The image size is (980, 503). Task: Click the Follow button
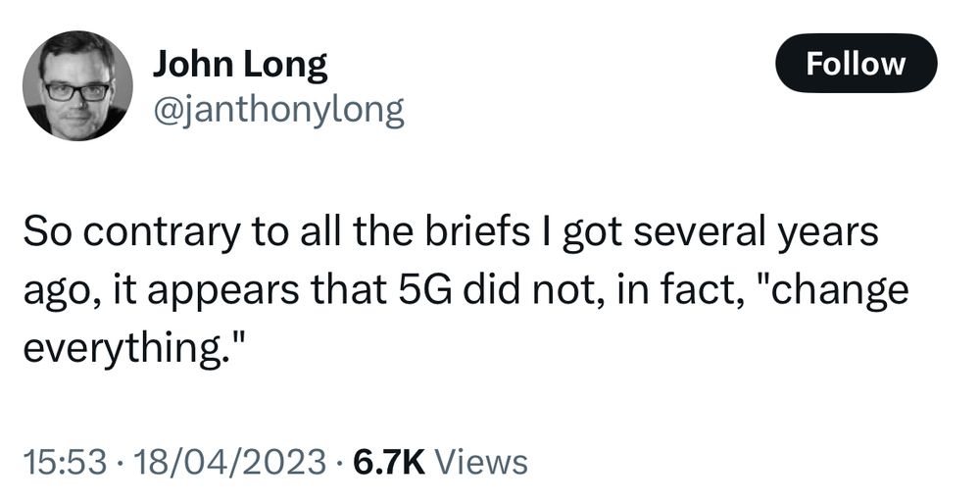(x=856, y=63)
